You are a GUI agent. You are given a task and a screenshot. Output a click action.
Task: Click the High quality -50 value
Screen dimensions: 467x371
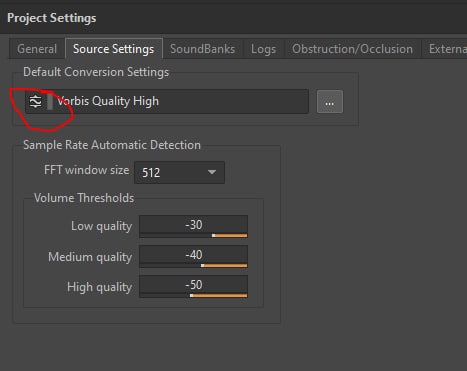tap(194, 285)
